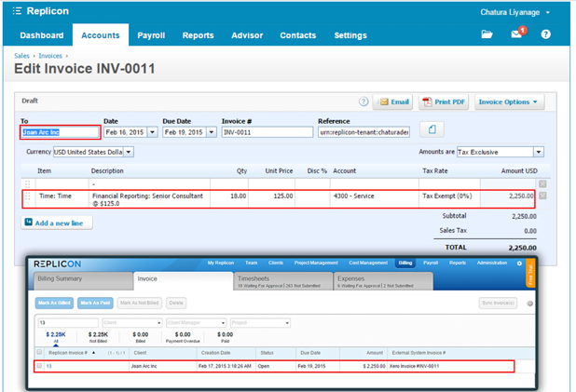Viewport: 576px width, 392px height.
Task: Switch to Expenses tab in Replicon window
Action: (x=383, y=281)
